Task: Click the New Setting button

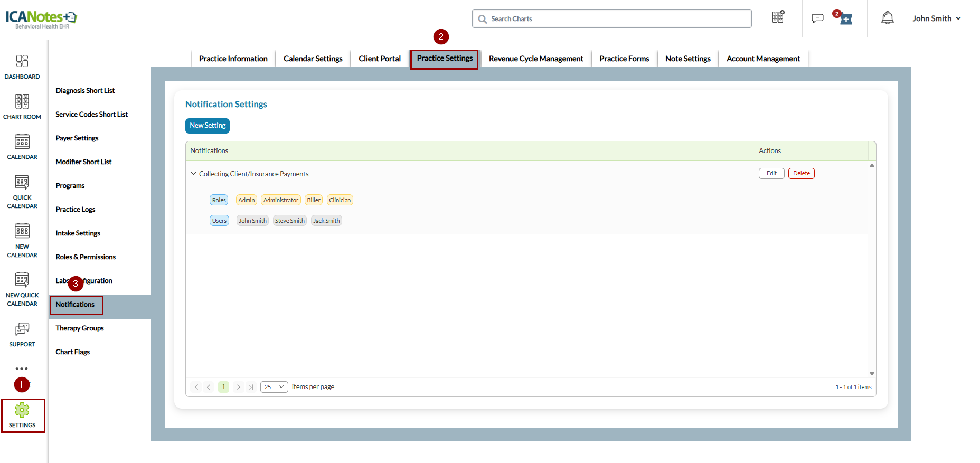Action: [208, 126]
